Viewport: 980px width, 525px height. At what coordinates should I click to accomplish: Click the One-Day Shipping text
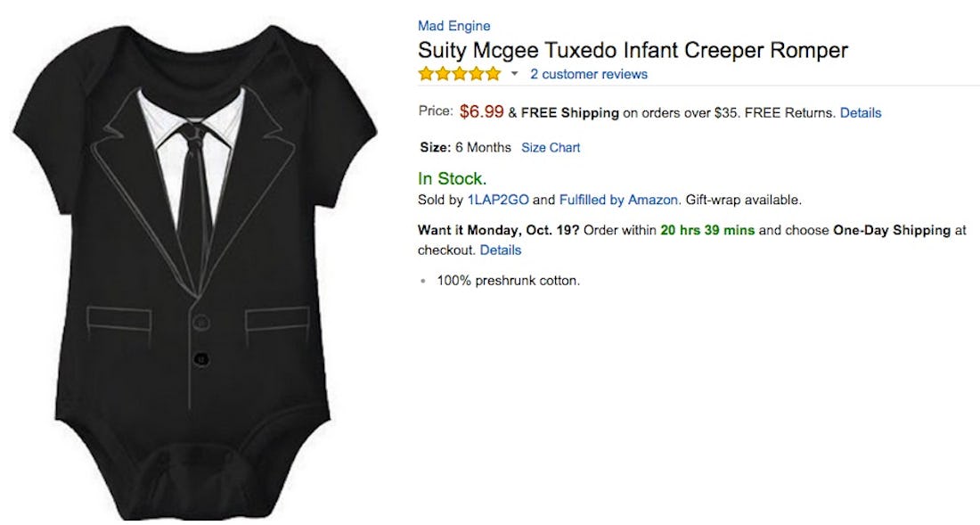(892, 230)
